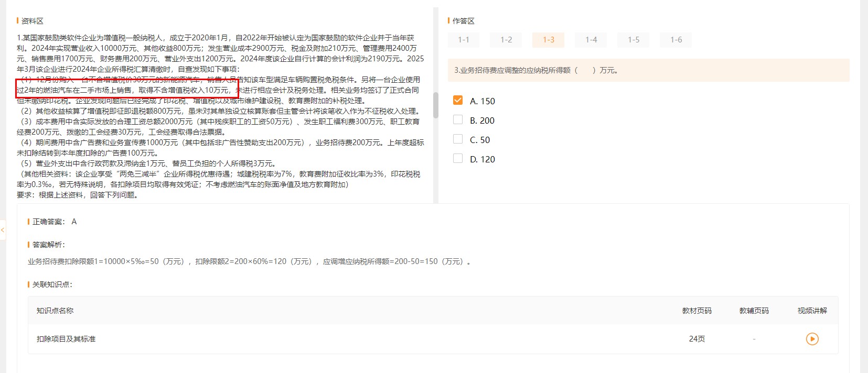Click the 知识点名称 column header
This screenshot has height=373, width=868.
tap(55, 311)
